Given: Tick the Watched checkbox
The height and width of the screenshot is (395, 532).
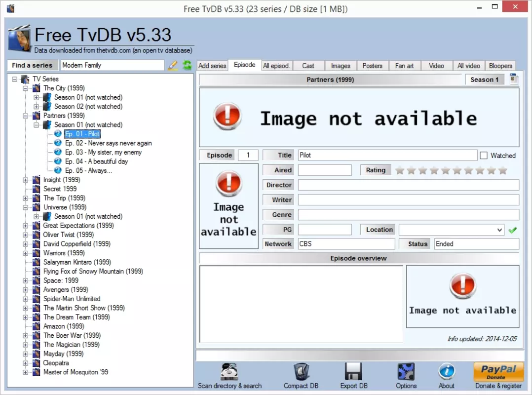Looking at the screenshot, I should pos(484,156).
